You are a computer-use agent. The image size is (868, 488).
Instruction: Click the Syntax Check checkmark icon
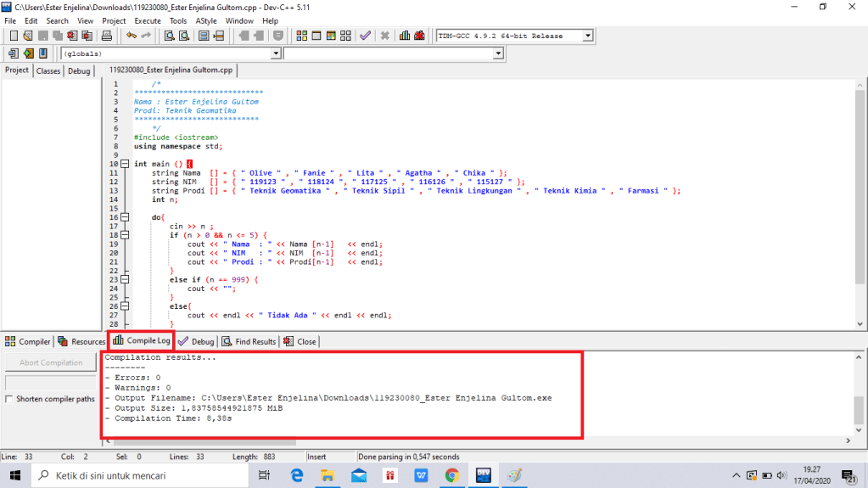(365, 36)
